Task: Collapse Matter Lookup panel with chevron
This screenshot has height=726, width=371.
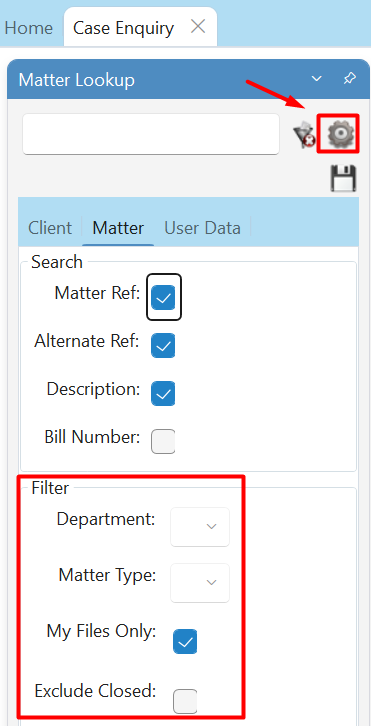Action: click(x=317, y=79)
